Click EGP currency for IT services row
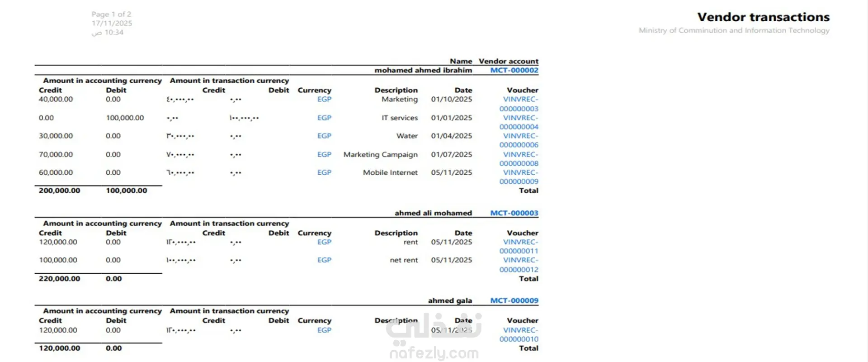 tap(324, 118)
